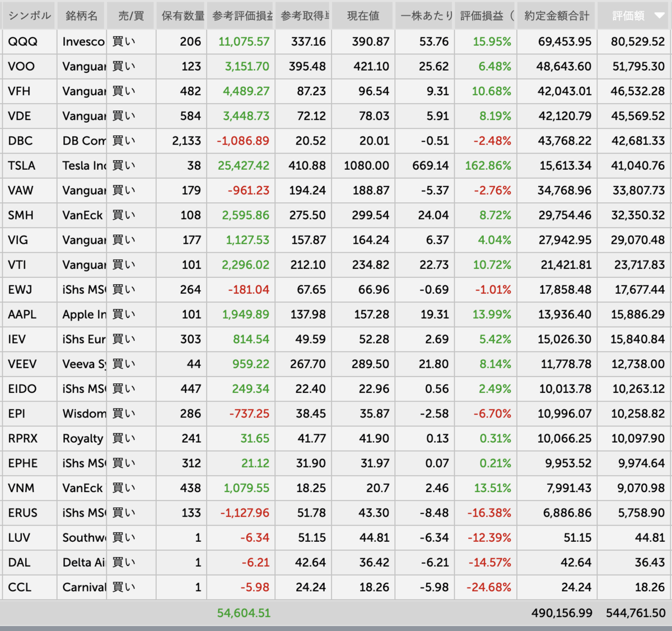The width and height of the screenshot is (672, 631).
Task: Click the -16.38% loss percentage
Action: pyautogui.click(x=489, y=513)
